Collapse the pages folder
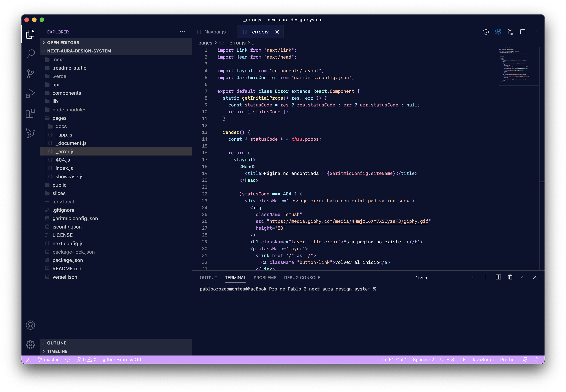Screen dimensions: 566x392 point(116,118)
